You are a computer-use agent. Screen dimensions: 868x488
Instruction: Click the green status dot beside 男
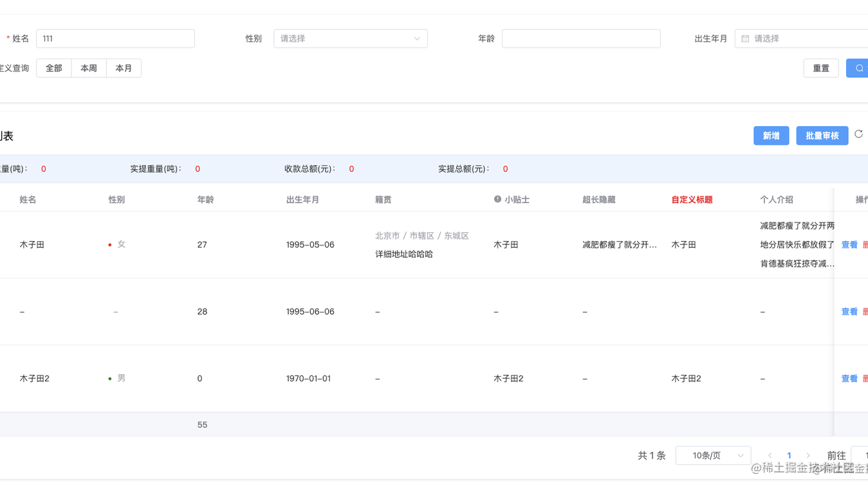[x=110, y=378]
